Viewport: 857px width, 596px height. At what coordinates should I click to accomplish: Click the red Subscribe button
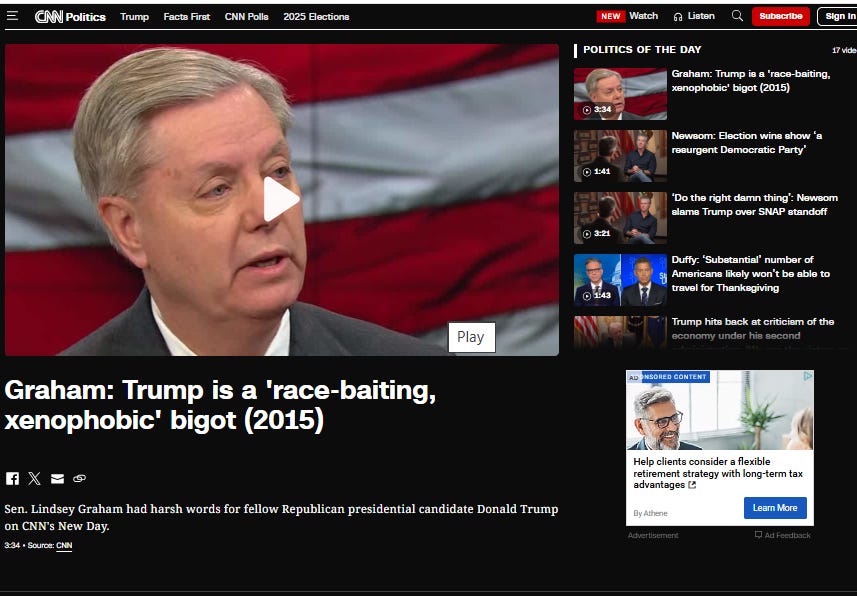pos(780,16)
